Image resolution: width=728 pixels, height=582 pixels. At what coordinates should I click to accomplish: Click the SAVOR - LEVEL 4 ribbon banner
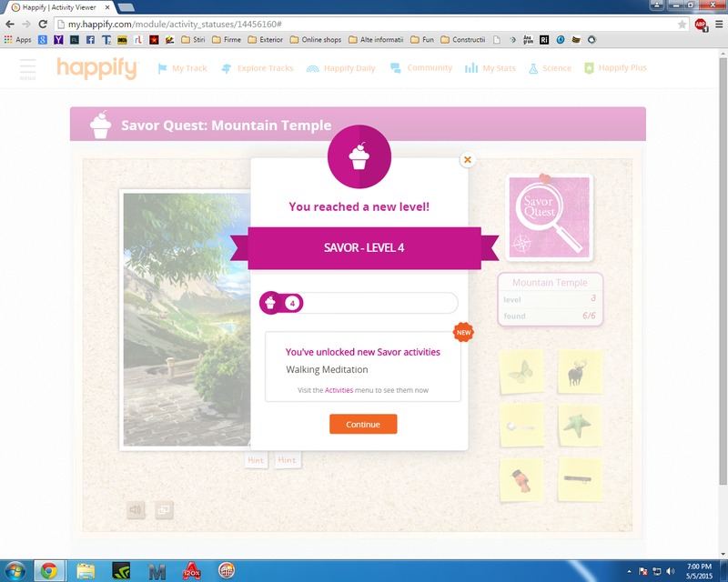click(364, 248)
